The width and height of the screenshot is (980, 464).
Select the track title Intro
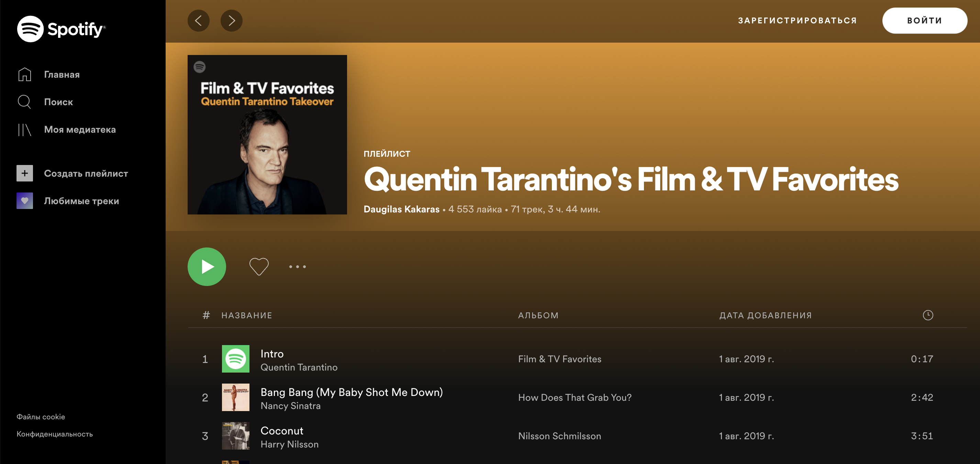[x=272, y=354]
